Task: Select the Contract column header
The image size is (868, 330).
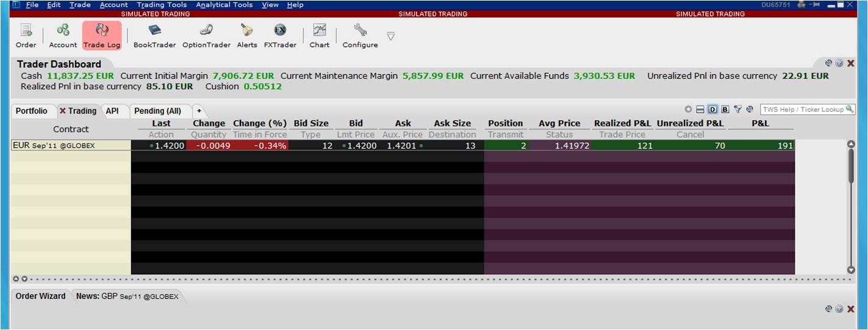Action: click(x=71, y=129)
